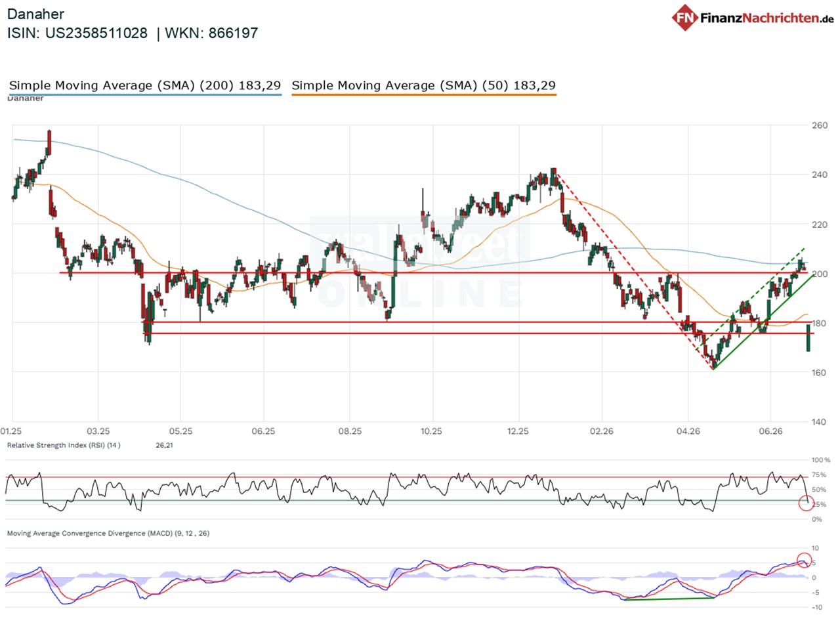The width and height of the screenshot is (840, 617).
Task: Select the SMA (50) legend label
Action: pos(424,85)
